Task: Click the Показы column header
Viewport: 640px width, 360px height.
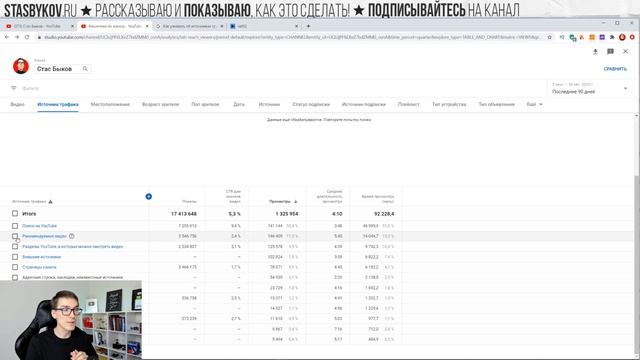Action: pos(189,202)
